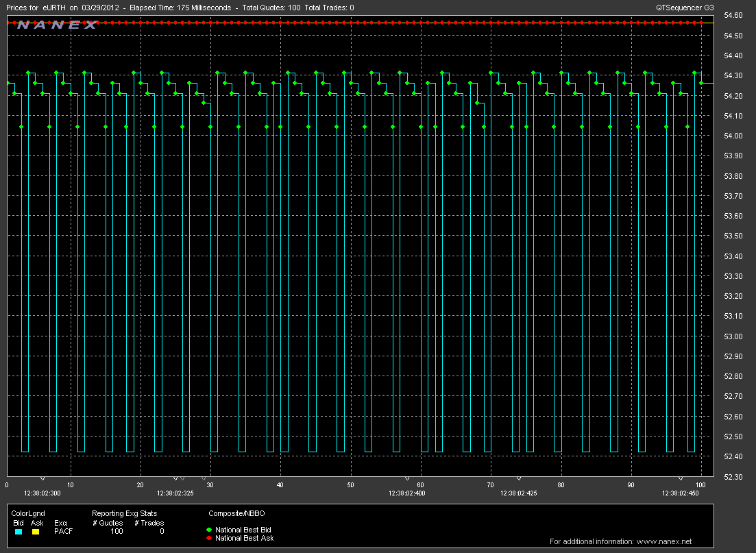Click the 'ColorLgnd' heading

(x=28, y=513)
